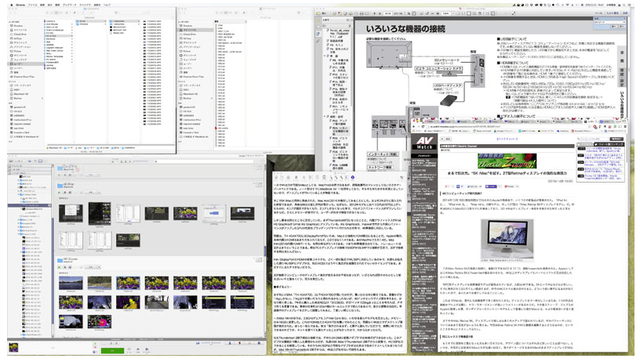Select the pink flower thumbnail in photo browser
The width and height of the screenshot is (640, 362).
pos(99,322)
